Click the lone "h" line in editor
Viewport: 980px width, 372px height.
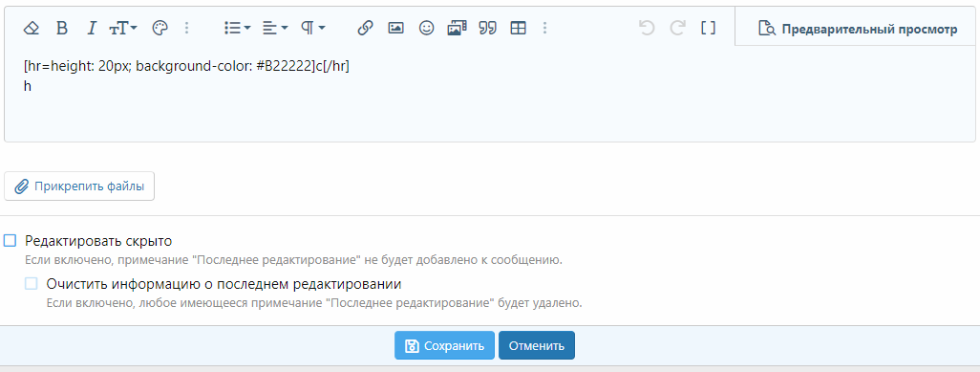pos(28,86)
